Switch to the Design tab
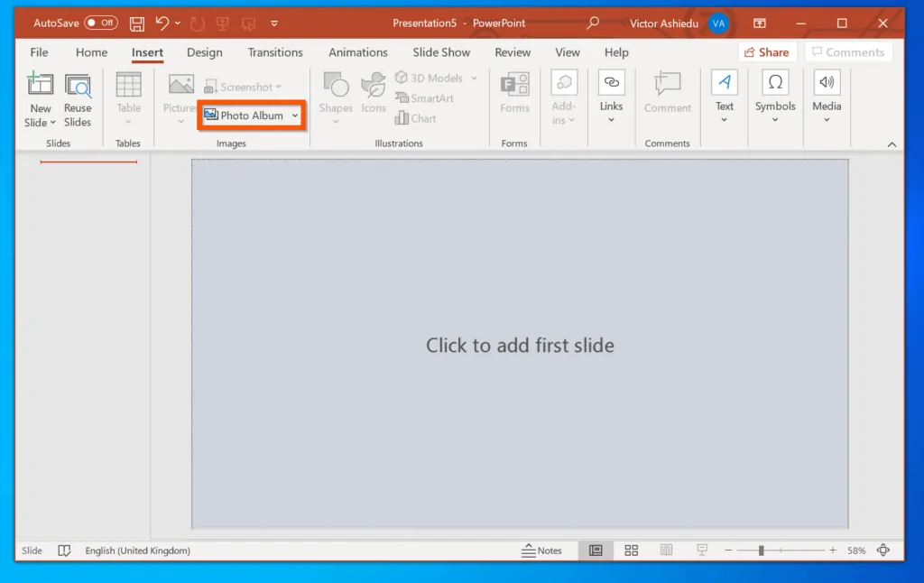924x583 pixels. tap(204, 52)
